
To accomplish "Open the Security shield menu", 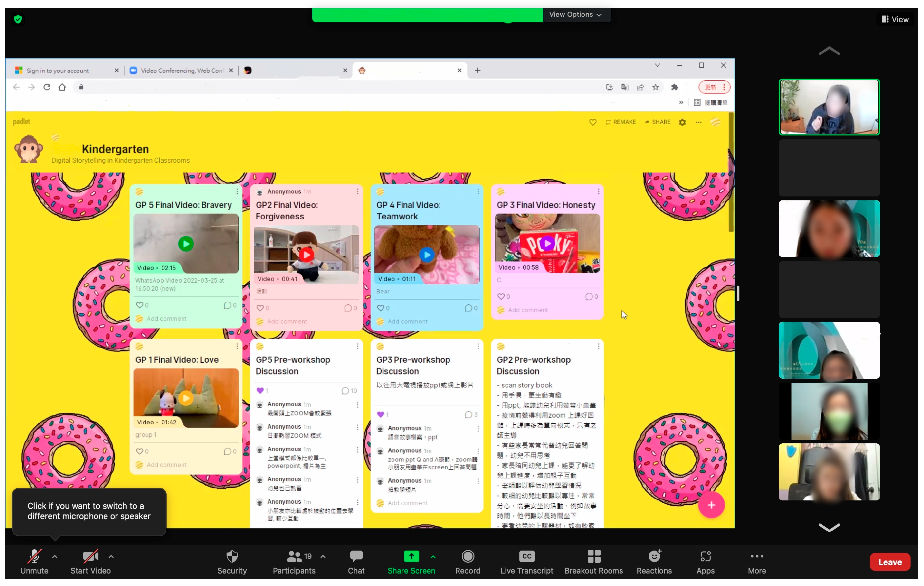I will (232, 561).
